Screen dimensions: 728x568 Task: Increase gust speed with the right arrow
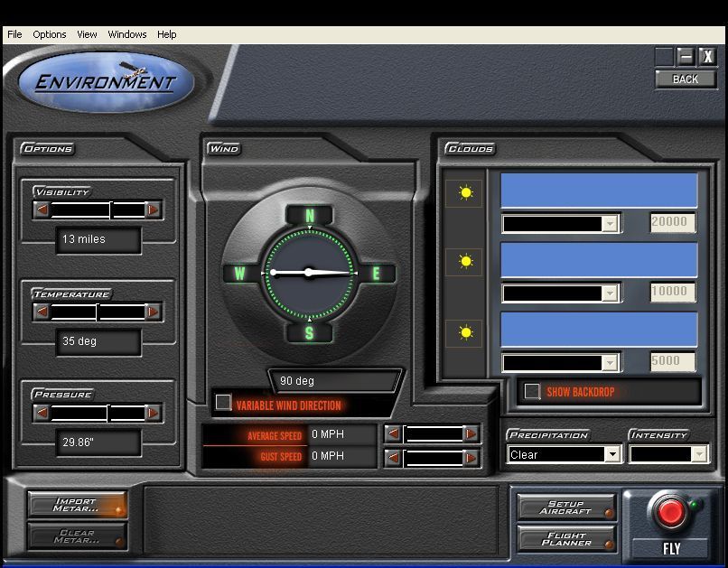(x=471, y=458)
